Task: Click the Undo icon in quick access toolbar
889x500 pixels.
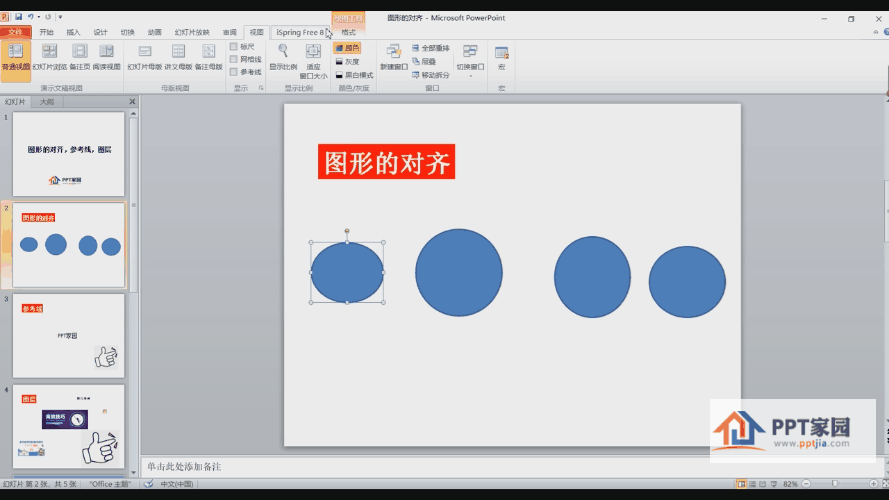Action: 31,17
